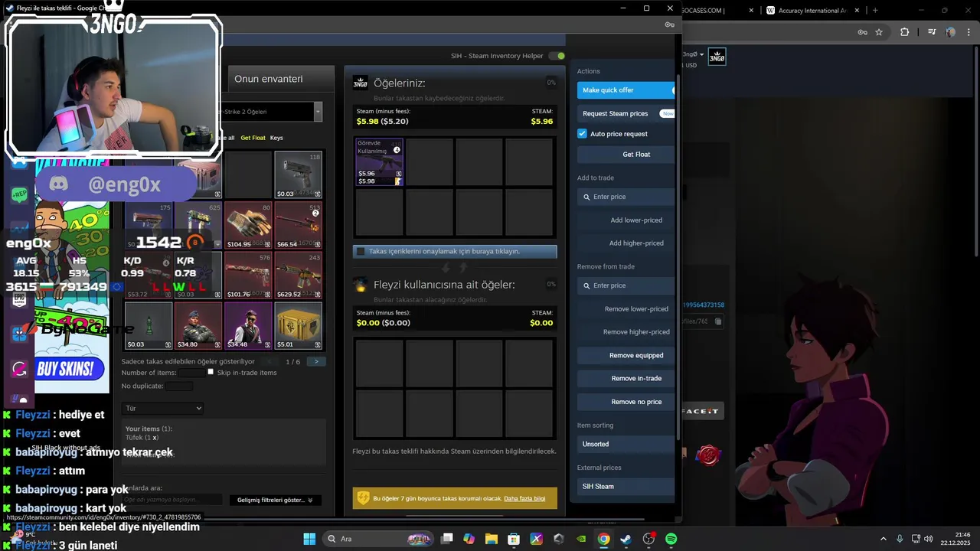Go to next inventory page arrow

coord(316,361)
